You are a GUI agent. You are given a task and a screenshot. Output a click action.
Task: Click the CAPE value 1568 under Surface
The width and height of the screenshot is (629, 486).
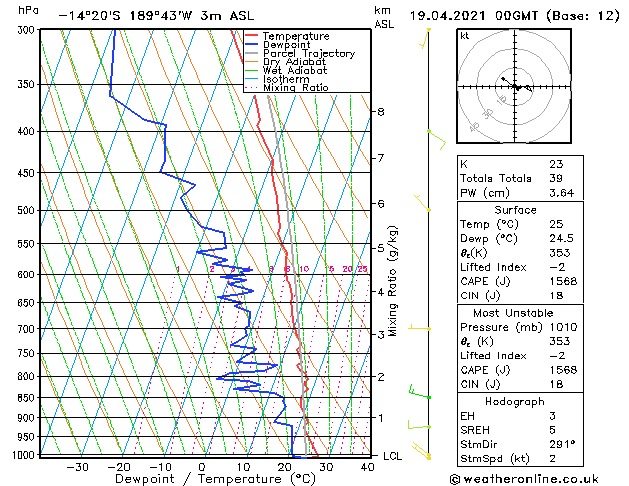point(563,281)
